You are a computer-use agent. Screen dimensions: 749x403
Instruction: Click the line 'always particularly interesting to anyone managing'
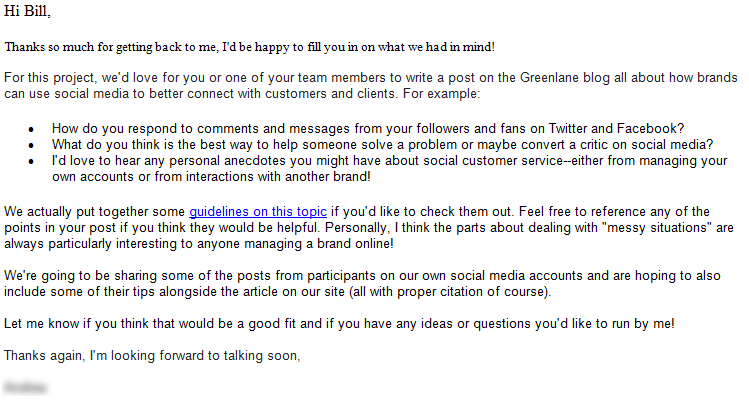(x=199, y=244)
